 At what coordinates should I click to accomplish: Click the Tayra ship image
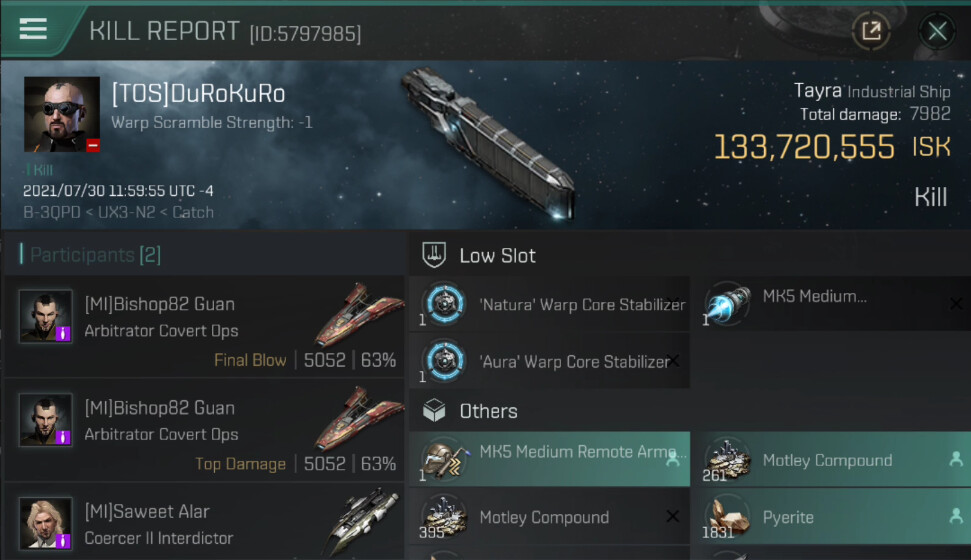(490, 144)
